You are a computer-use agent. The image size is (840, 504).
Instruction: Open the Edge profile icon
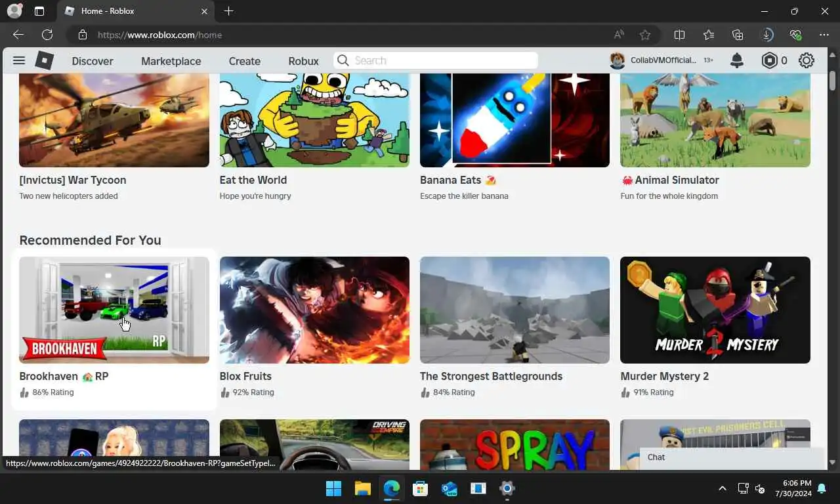coord(14,11)
